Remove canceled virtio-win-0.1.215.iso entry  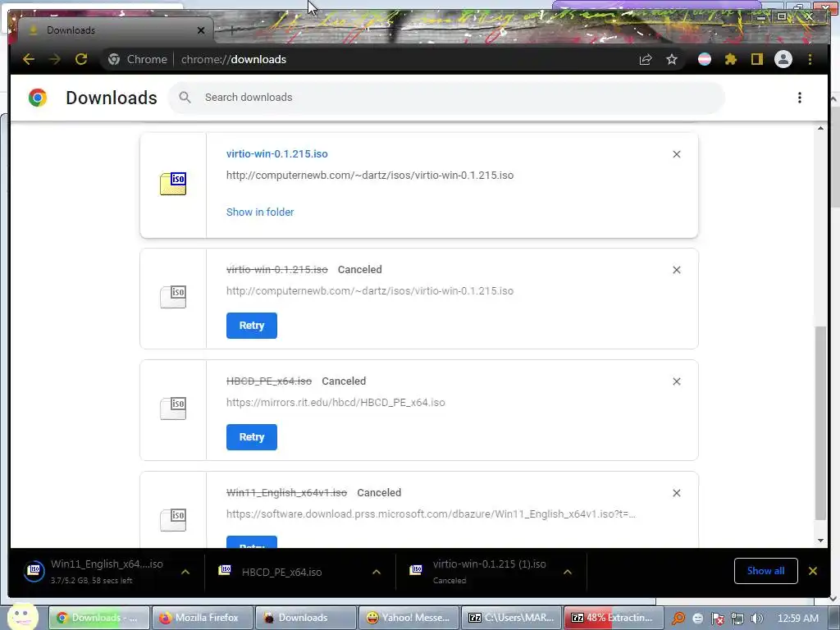point(677,270)
